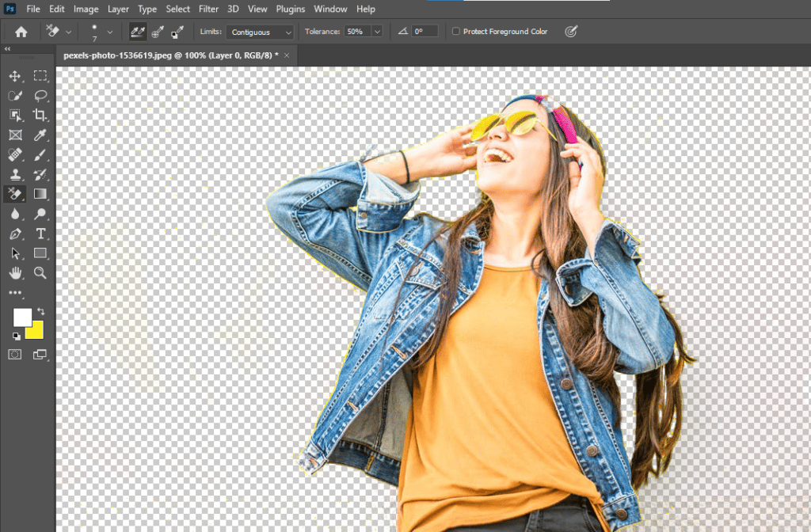Open the Layer menu
Screen dimensions: 811x532
coord(118,9)
